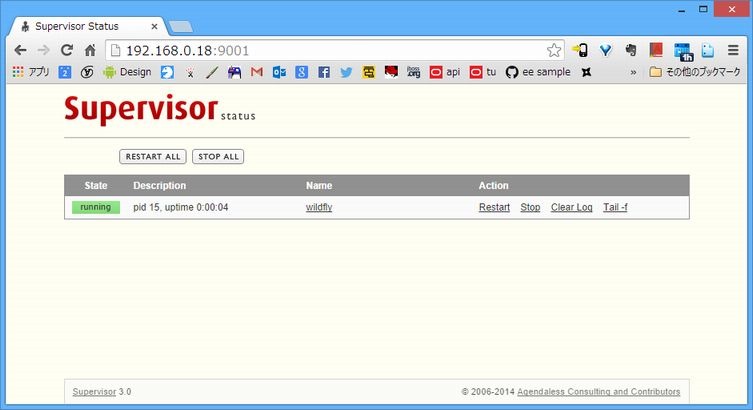This screenshot has height=410, width=753.
Task: Open the Twitter bookmark icon
Action: tap(346, 72)
